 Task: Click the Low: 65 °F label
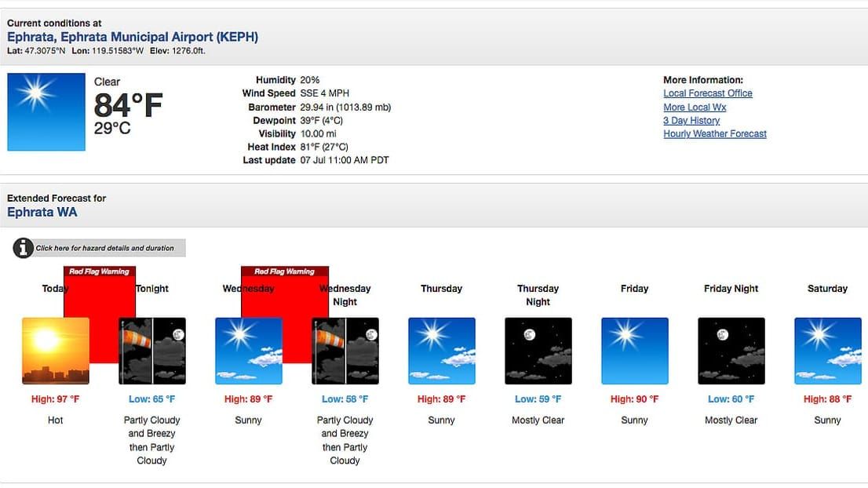tap(151, 399)
